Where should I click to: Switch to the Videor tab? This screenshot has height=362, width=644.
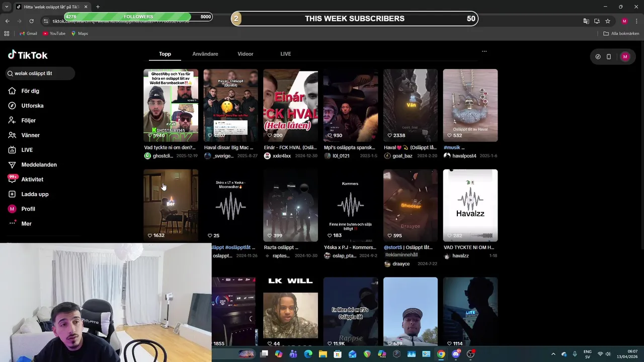[x=246, y=54]
